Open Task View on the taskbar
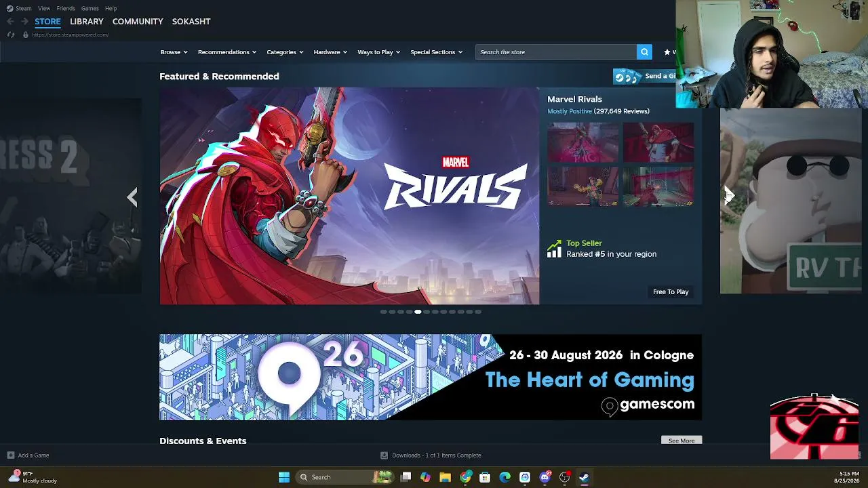 [x=406, y=477]
